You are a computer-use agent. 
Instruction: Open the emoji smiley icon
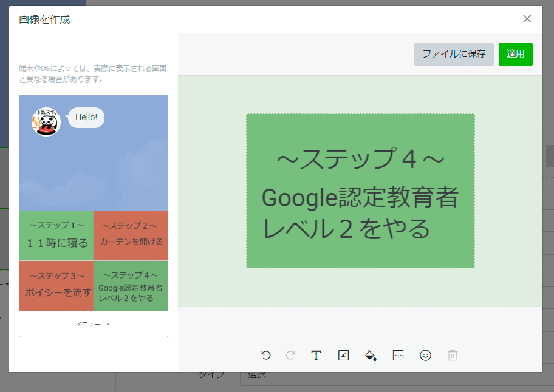(425, 356)
